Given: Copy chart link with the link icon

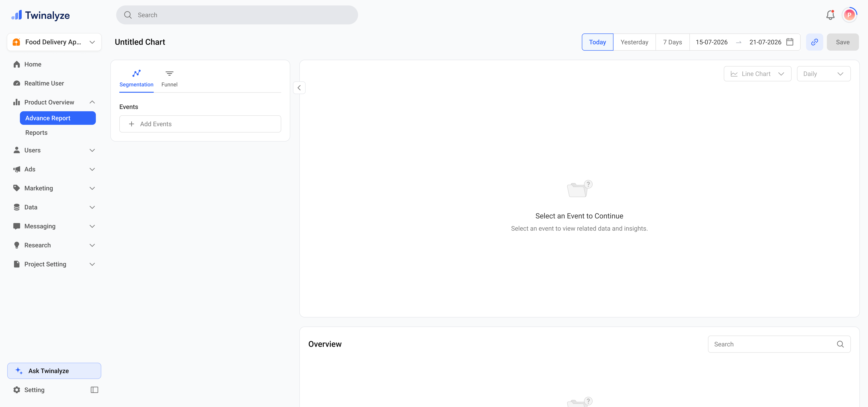Looking at the screenshot, I should pyautogui.click(x=814, y=42).
